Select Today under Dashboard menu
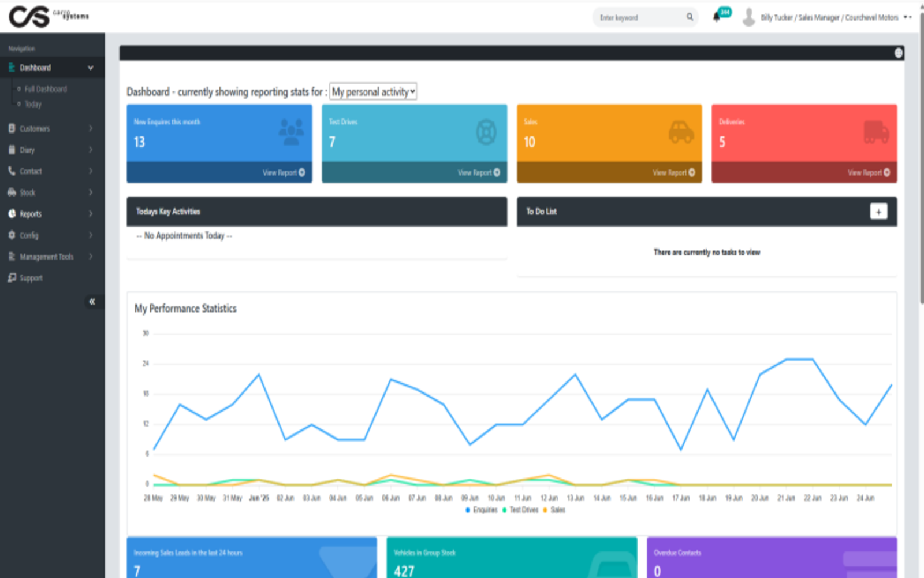Screen dimensions: 924x578 pos(33,104)
